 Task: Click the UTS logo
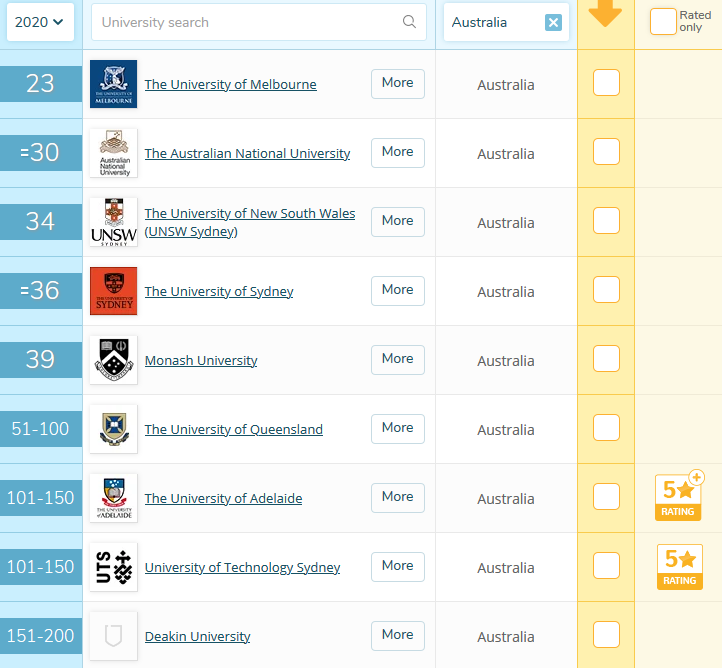113,567
